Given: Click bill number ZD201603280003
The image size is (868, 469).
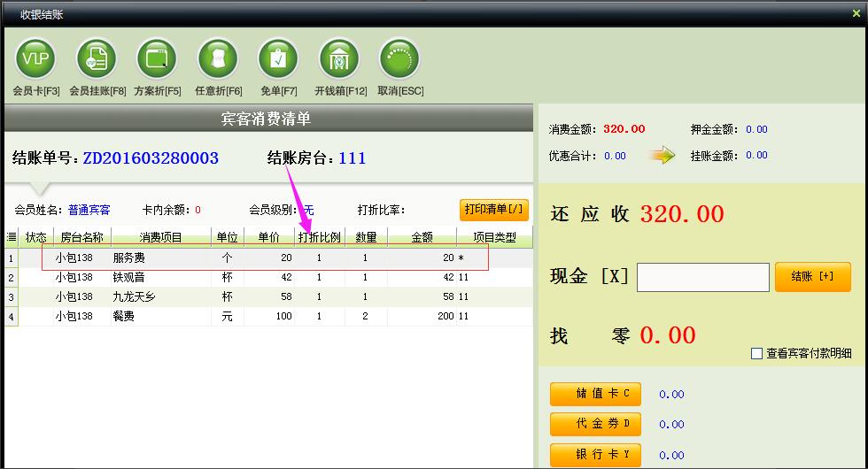Looking at the screenshot, I should click(151, 158).
